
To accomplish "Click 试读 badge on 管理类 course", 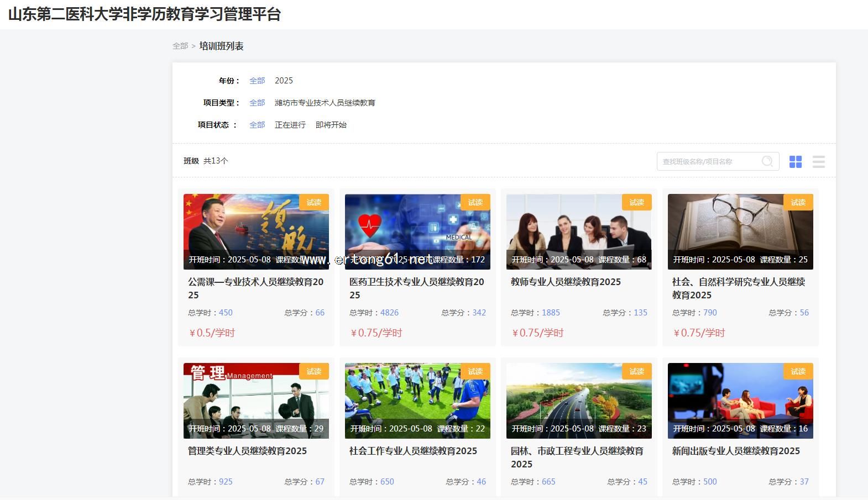I will [x=313, y=371].
